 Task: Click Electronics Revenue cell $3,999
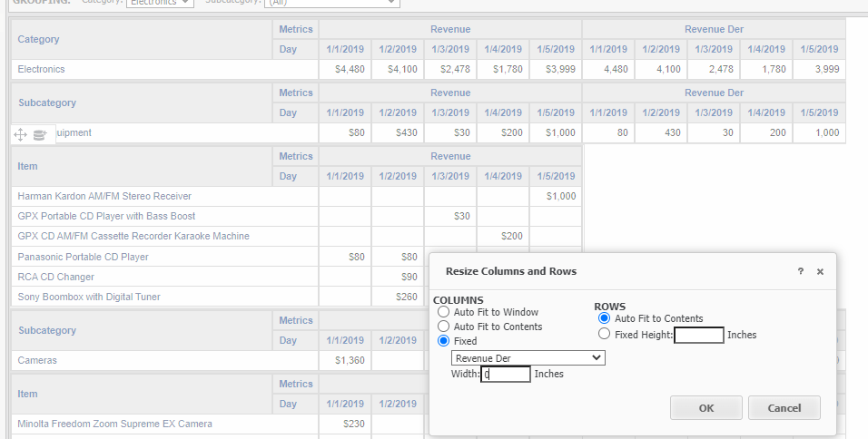click(556, 69)
